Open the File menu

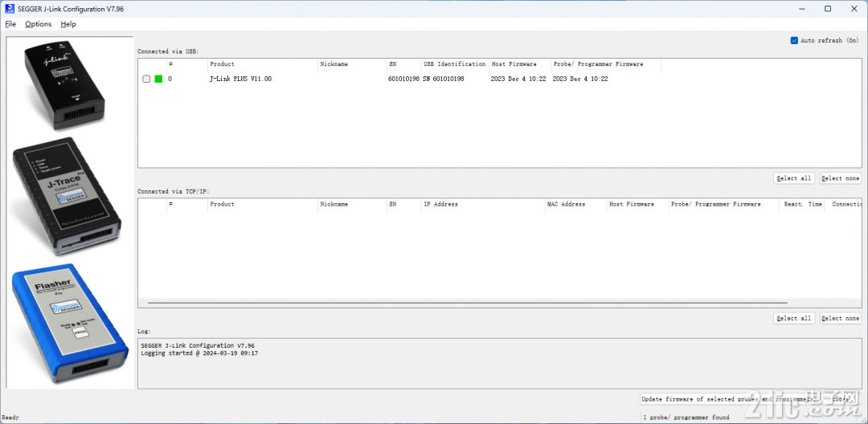point(10,24)
